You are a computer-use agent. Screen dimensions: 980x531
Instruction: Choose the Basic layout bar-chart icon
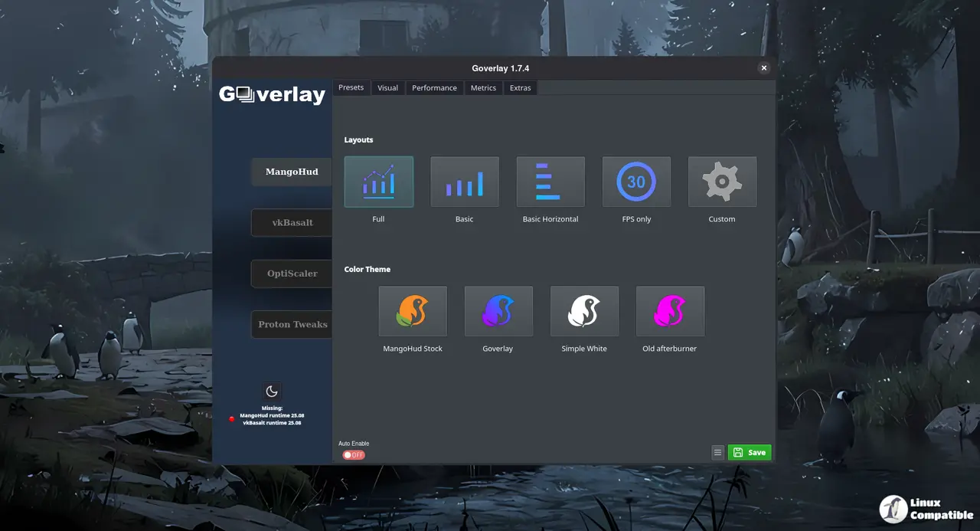(x=465, y=182)
